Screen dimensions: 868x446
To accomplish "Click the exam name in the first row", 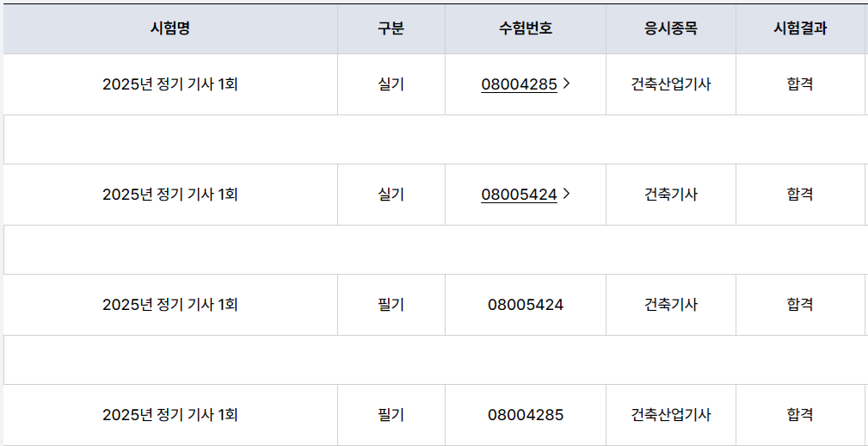I will tap(170, 84).
